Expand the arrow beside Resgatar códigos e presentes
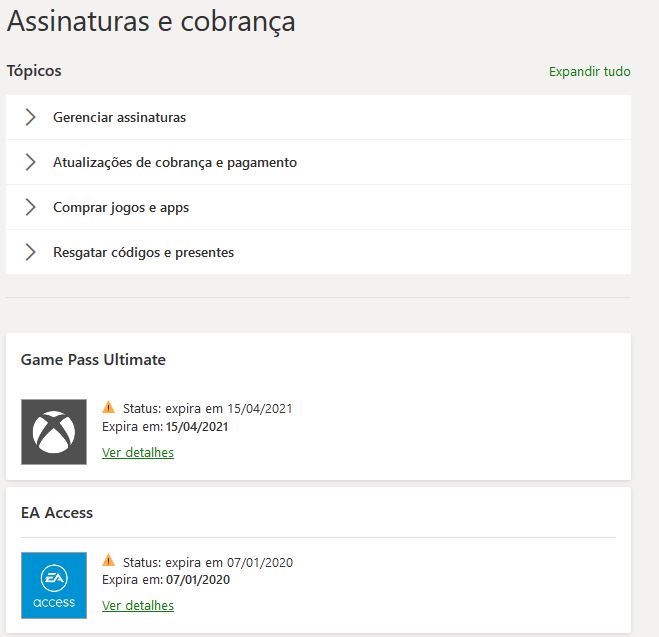Viewport: 659px width, 637px height. tap(31, 252)
